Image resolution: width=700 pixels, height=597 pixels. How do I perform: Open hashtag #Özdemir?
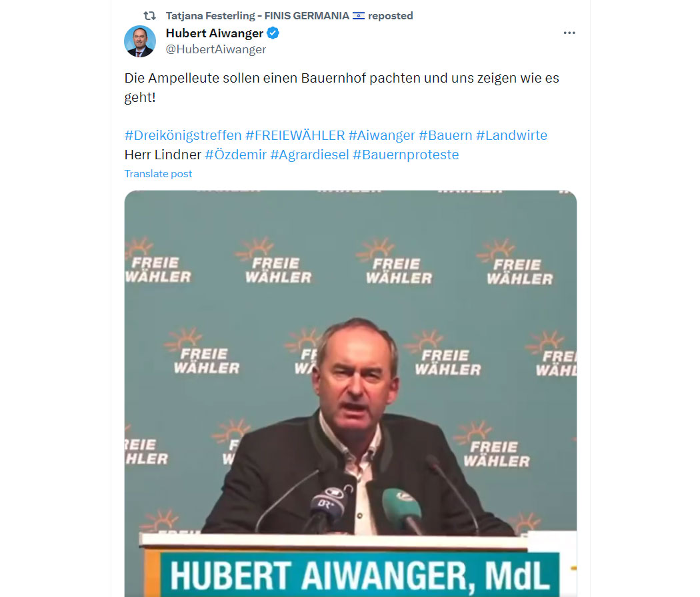tap(236, 155)
